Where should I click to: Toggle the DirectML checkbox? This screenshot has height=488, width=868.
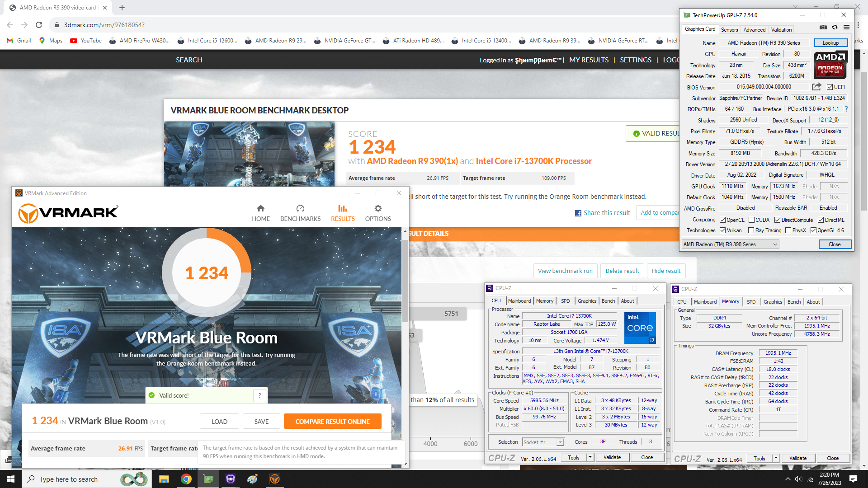(821, 220)
